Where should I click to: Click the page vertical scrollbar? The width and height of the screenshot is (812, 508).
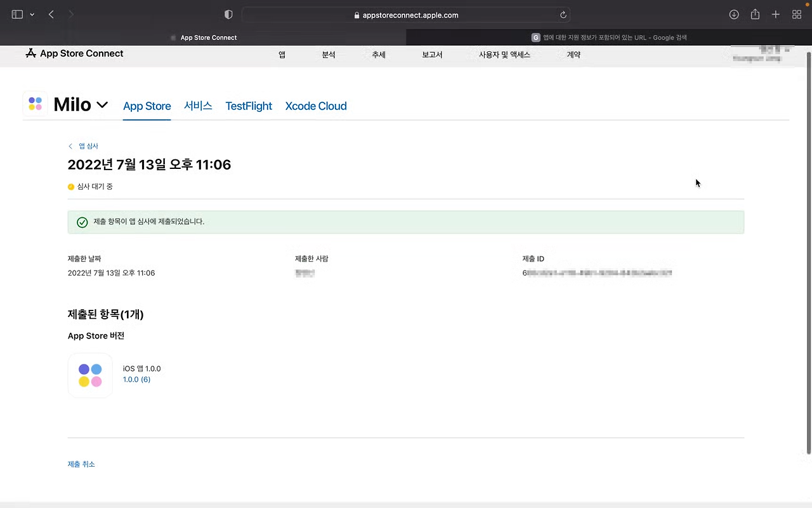[x=808, y=253]
